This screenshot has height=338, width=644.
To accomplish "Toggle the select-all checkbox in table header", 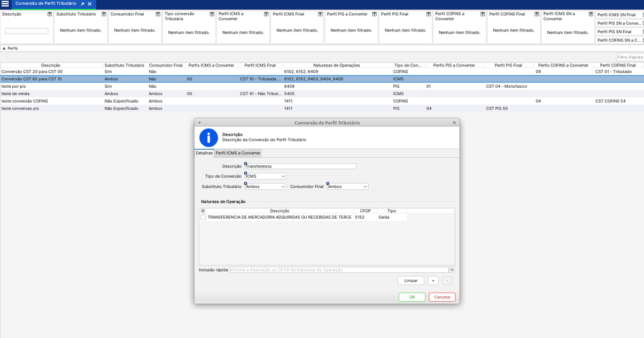I will point(203,211).
